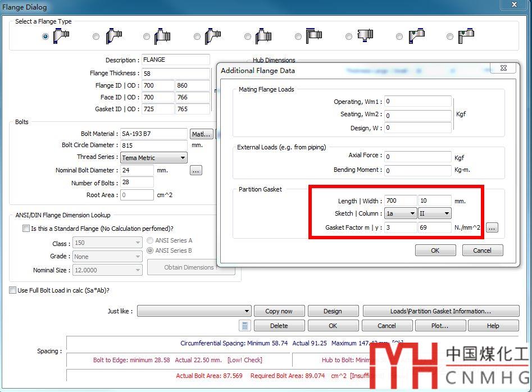This screenshot has width=532, height=392.
Task: Click the Design button
Action: (333, 311)
